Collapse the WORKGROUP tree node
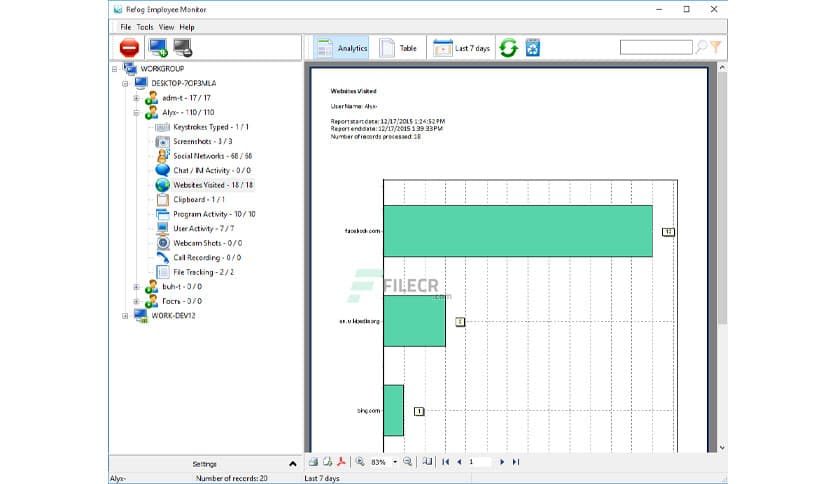 point(114,69)
